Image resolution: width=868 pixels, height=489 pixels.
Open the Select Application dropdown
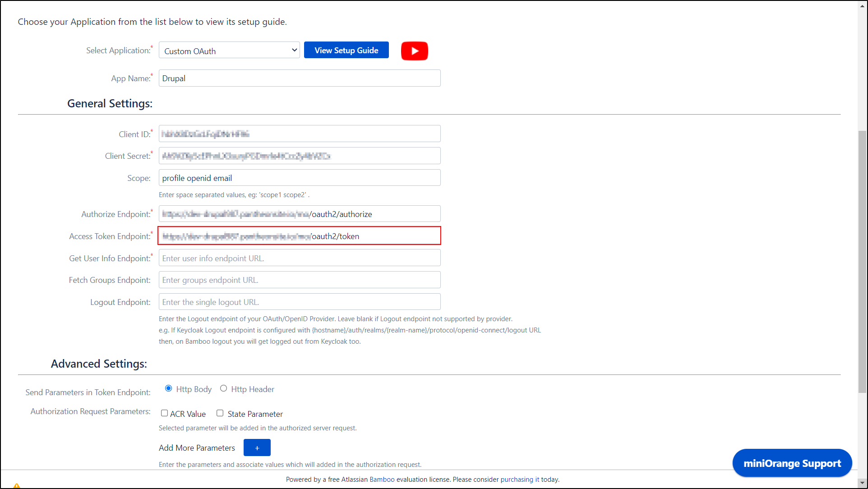click(229, 51)
